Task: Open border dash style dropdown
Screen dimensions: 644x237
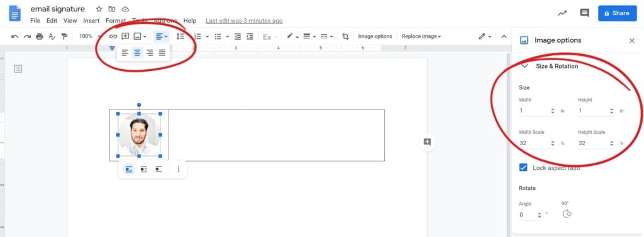Action: pos(327,36)
